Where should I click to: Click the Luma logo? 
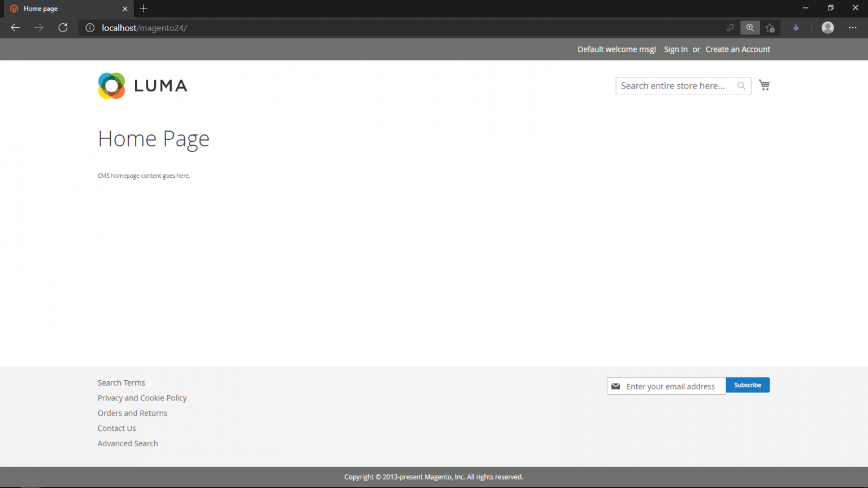coord(142,86)
